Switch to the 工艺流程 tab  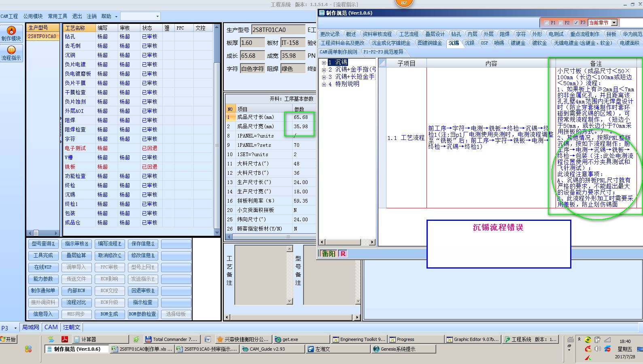[x=409, y=34]
